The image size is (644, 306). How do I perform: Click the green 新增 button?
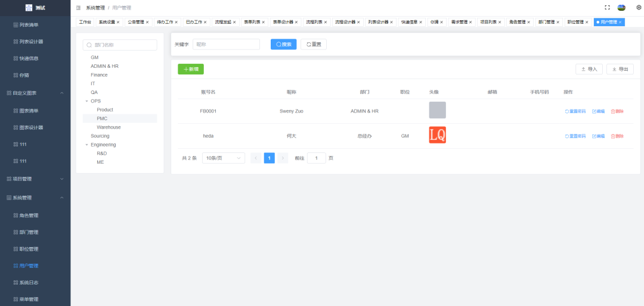click(x=191, y=69)
